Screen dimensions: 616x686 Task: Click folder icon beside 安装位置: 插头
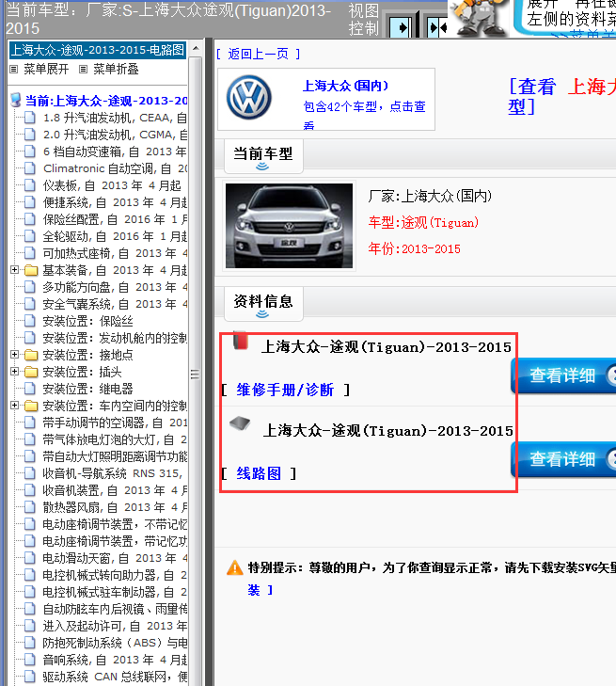[31, 372]
